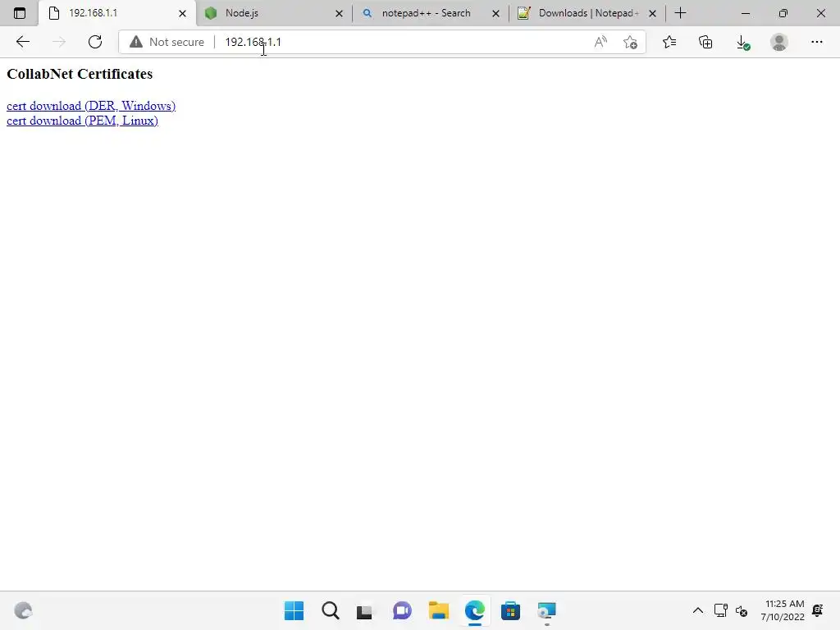Screen dimensions: 840x630
Task: Switch to Downloads | Notepad++ tab
Action: coord(587,13)
